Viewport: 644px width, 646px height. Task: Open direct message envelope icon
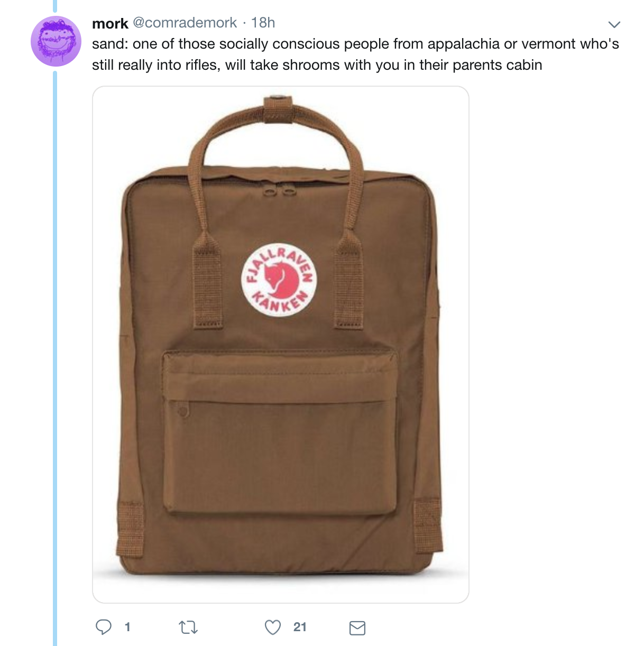357,628
